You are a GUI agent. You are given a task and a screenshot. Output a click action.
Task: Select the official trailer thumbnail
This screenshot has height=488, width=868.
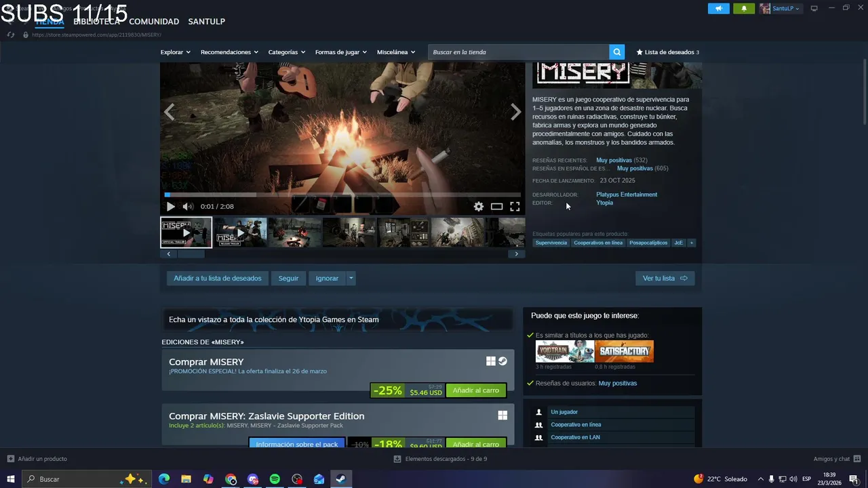pos(186,232)
